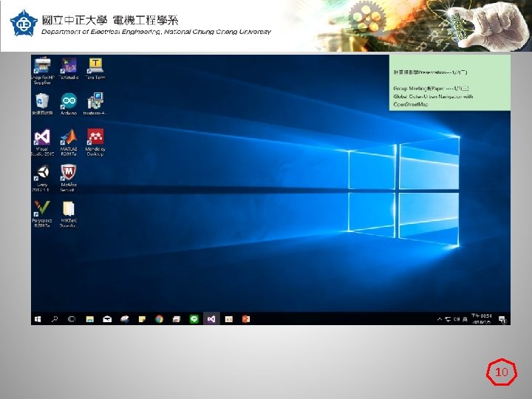Screen dimensions: 532x399
Task: Open the MiKTeX folder on the desktop
Action: (69, 214)
